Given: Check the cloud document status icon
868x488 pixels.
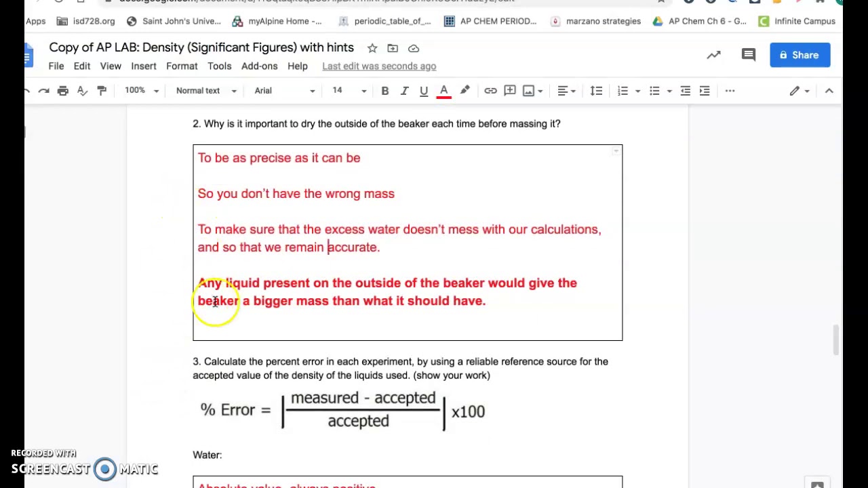Looking at the screenshot, I should coord(414,48).
